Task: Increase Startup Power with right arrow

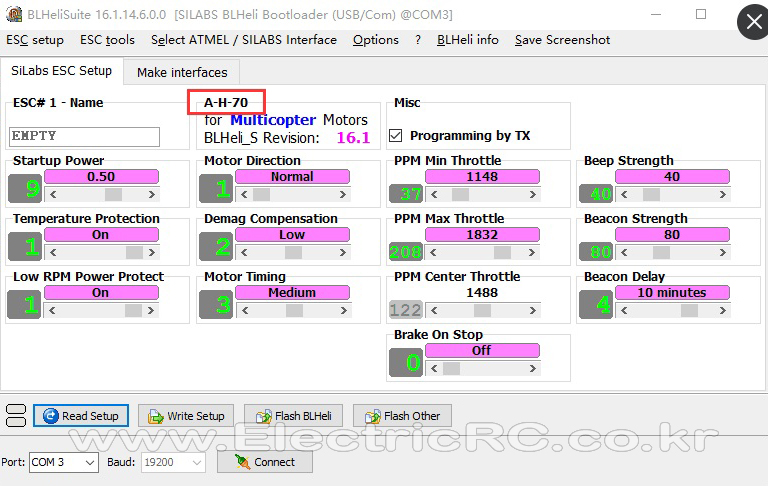Action: [x=152, y=194]
